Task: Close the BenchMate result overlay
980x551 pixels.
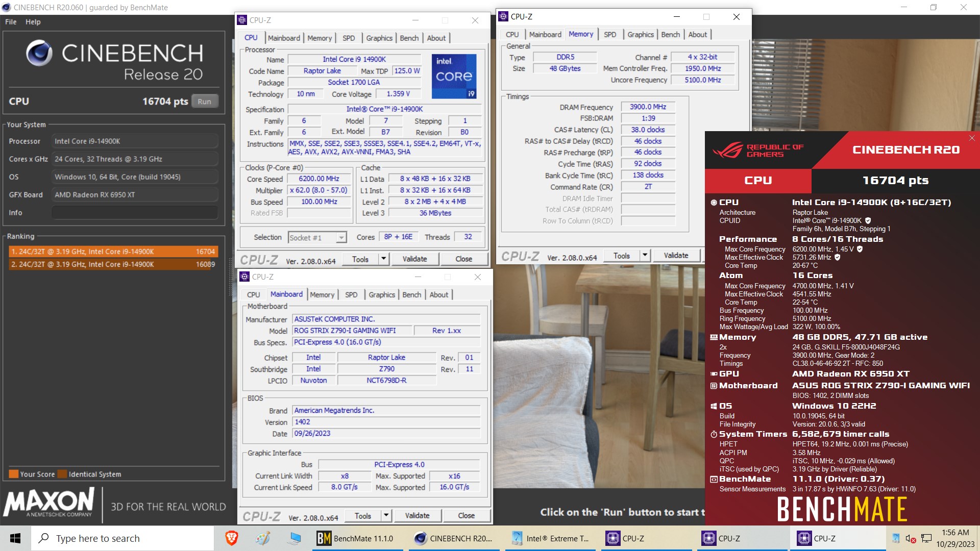Action: pos(972,138)
